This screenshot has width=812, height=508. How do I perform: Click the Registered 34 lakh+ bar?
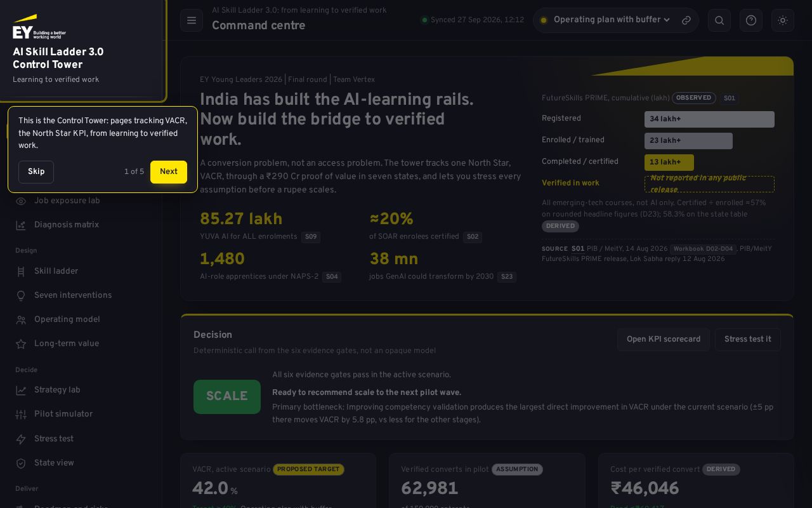[x=709, y=119]
